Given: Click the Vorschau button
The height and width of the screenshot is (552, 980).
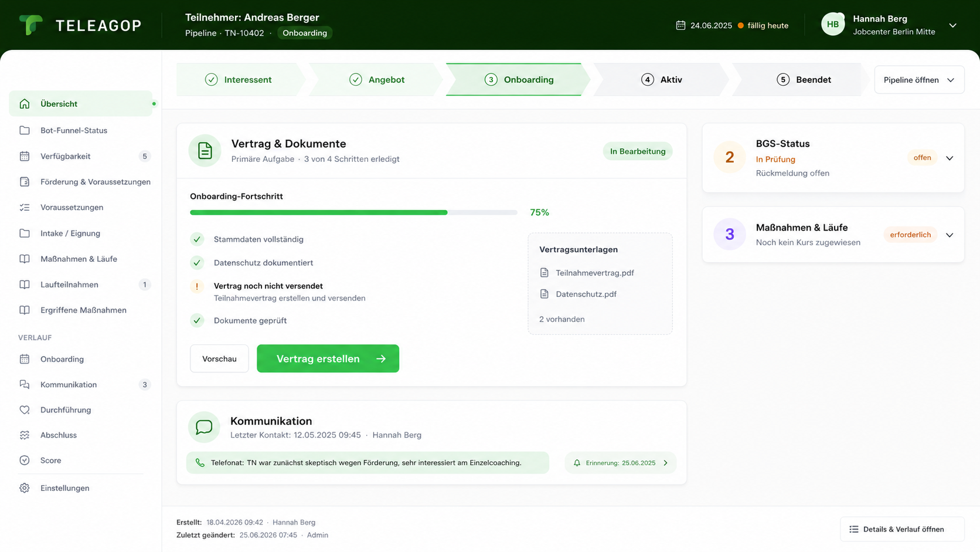Looking at the screenshot, I should click(x=219, y=358).
